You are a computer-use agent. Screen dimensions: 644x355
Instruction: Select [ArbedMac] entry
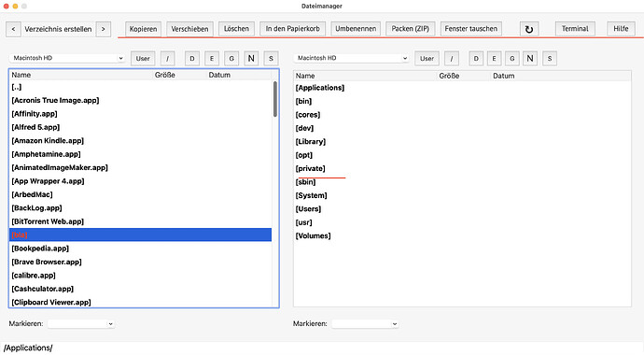click(x=140, y=194)
